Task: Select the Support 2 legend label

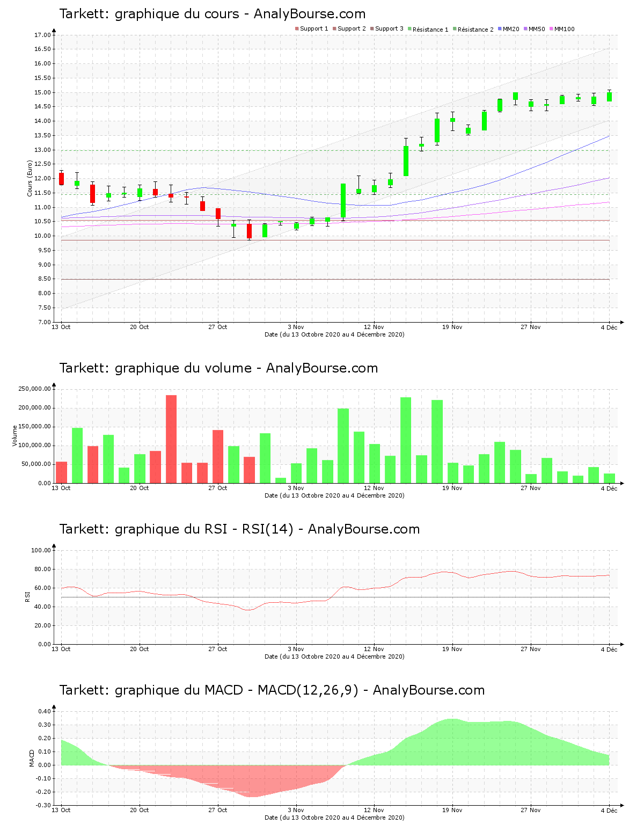Action: coord(352,29)
